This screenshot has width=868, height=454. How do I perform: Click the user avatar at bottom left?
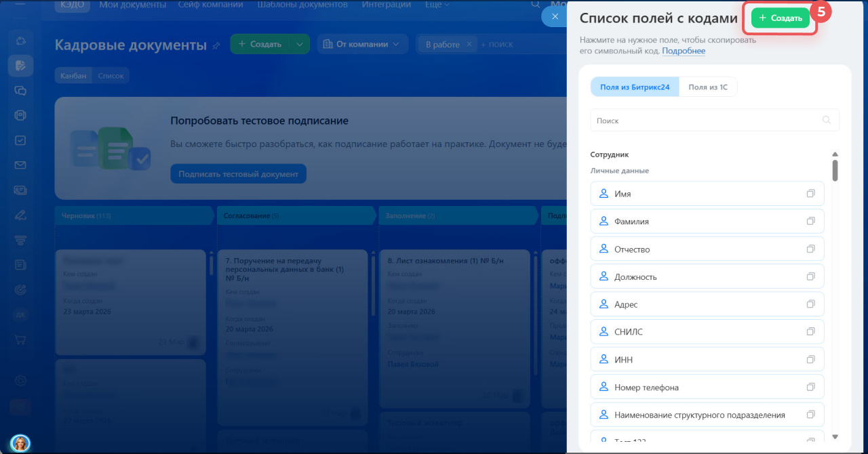(20, 443)
